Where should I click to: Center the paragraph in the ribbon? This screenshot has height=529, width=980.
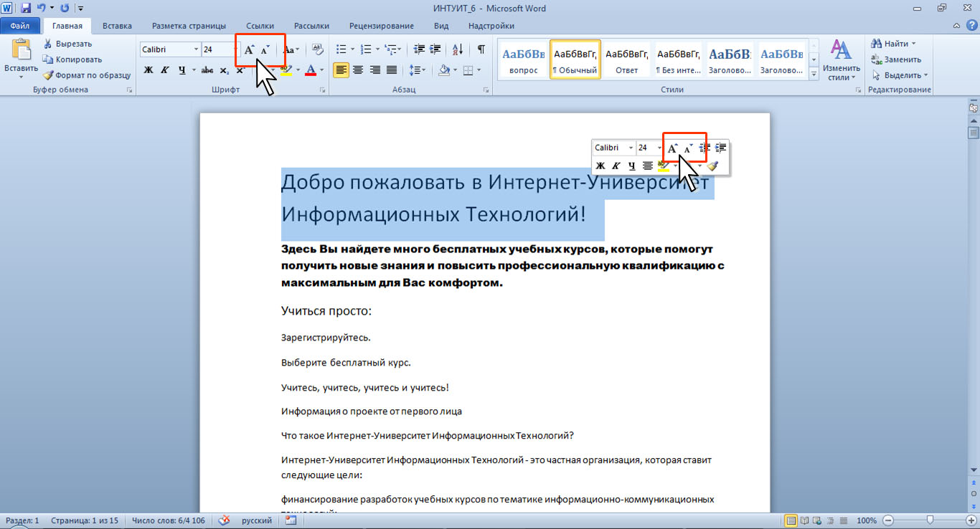tap(358, 70)
